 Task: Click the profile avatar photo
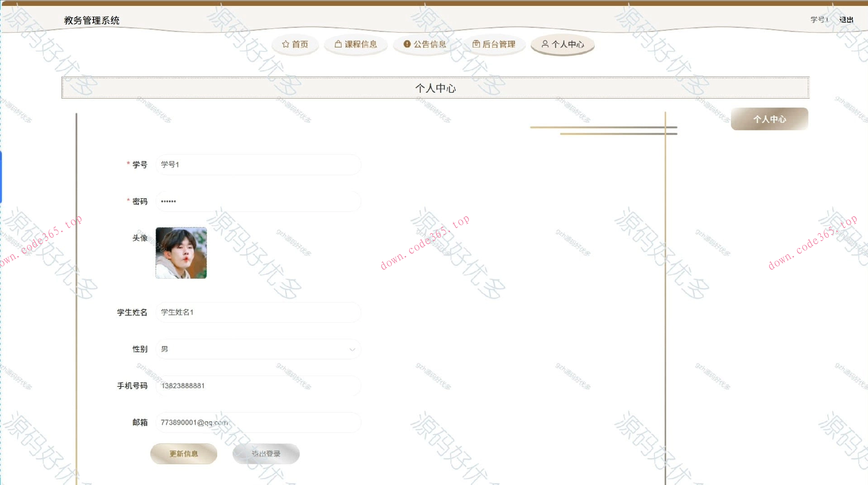pyautogui.click(x=181, y=252)
